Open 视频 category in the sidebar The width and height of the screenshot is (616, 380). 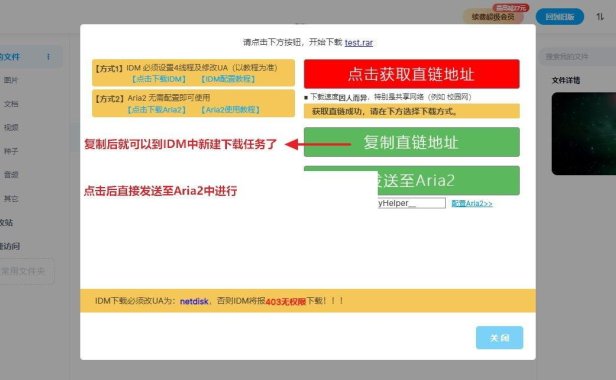(x=11, y=127)
